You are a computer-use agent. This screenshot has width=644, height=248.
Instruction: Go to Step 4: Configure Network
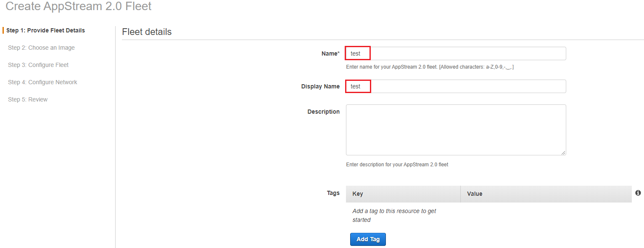coord(42,82)
